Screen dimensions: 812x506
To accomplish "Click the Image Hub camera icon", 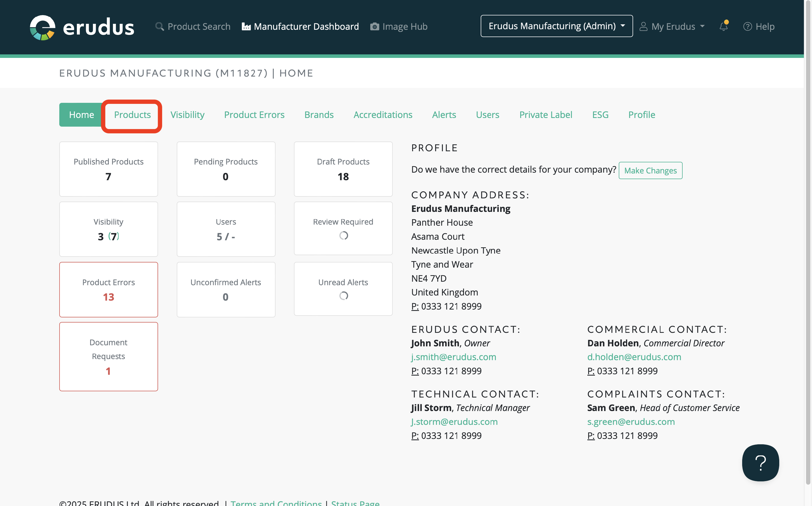I will click(x=375, y=27).
